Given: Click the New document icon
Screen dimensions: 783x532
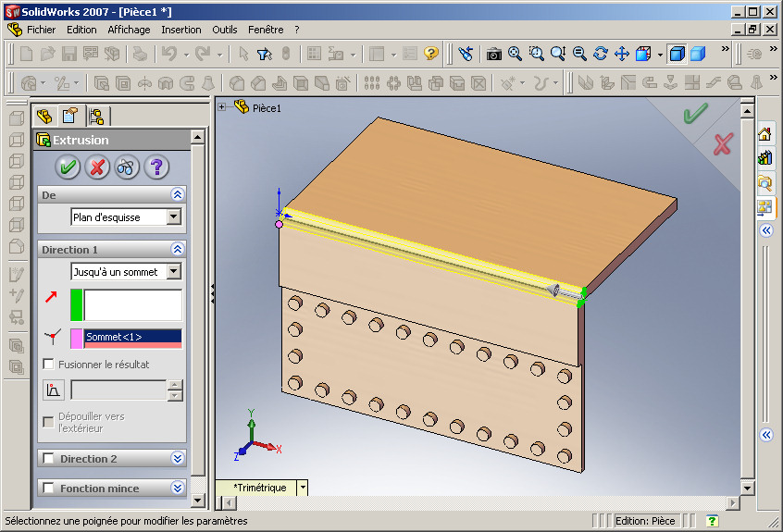Looking at the screenshot, I should tap(26, 54).
